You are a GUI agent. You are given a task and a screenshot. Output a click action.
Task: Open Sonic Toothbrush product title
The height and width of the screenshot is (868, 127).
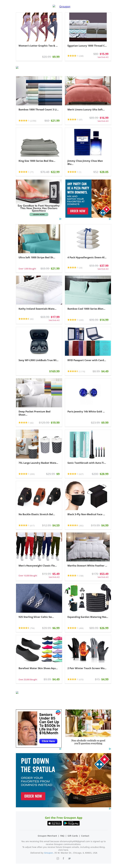click(x=87, y=463)
